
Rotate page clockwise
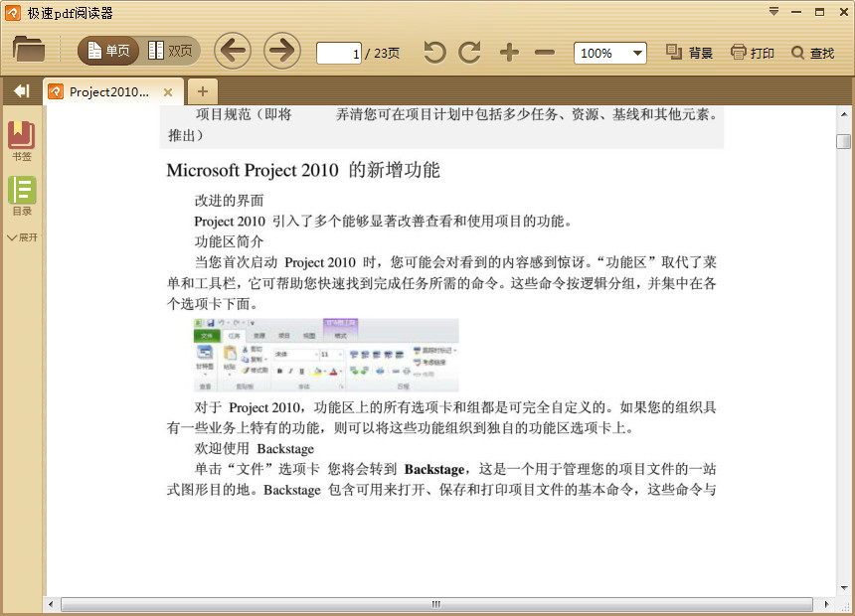(469, 53)
